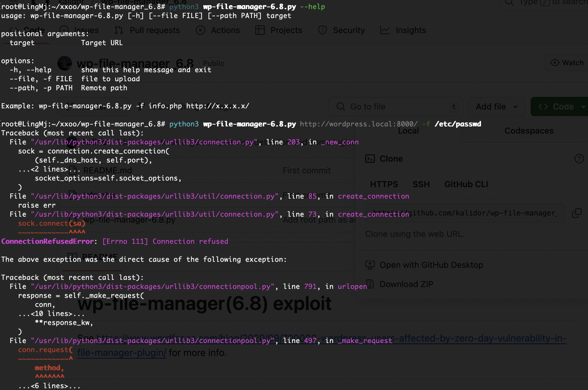
Task: Click the GitHub Desktop download icon
Action: [370, 265]
